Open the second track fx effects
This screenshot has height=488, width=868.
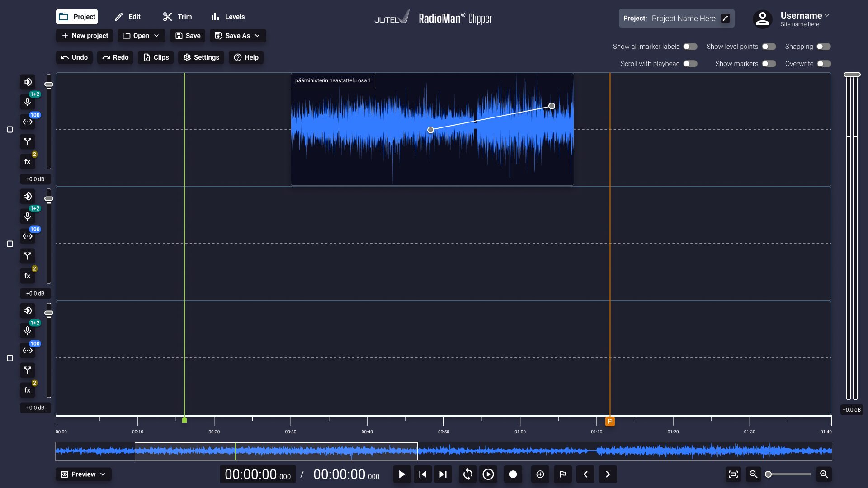tap(28, 276)
